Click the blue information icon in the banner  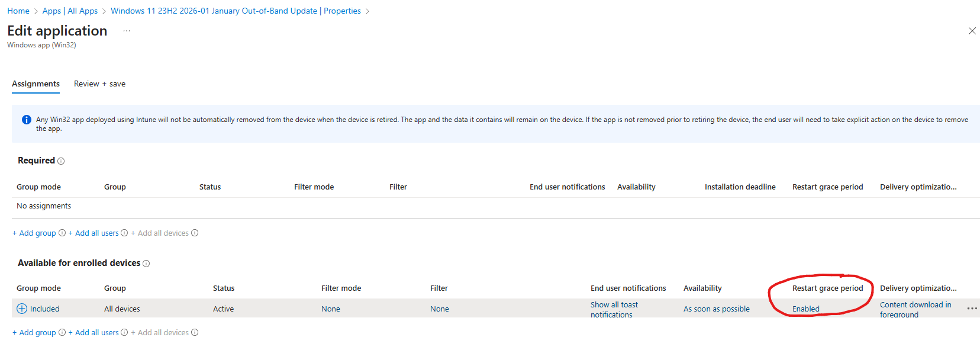27,120
